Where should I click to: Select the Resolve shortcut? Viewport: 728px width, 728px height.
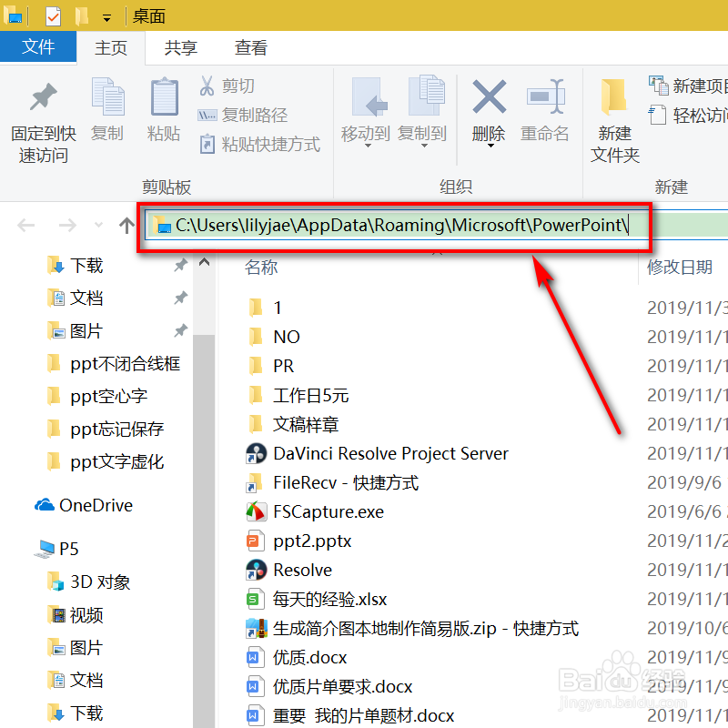tap(288, 571)
